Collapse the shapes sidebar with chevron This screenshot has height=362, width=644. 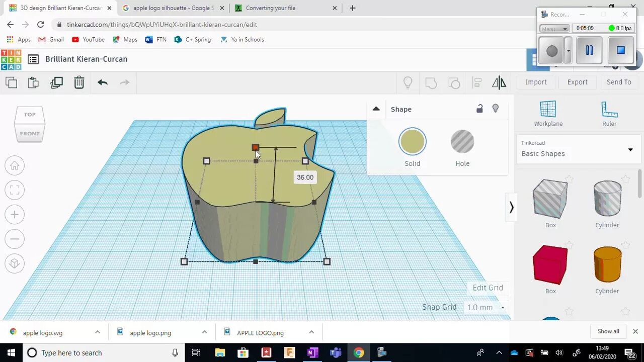(511, 207)
